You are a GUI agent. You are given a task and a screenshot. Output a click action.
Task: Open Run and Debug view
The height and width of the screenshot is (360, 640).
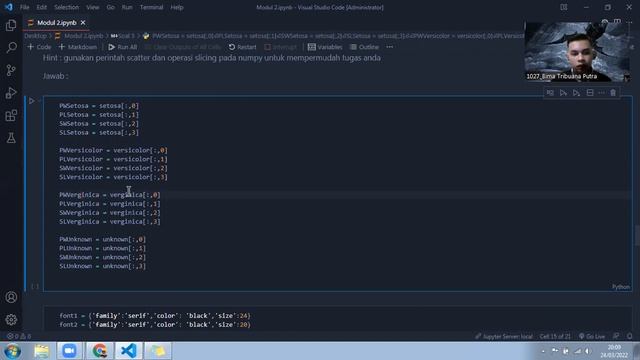(x=11, y=93)
